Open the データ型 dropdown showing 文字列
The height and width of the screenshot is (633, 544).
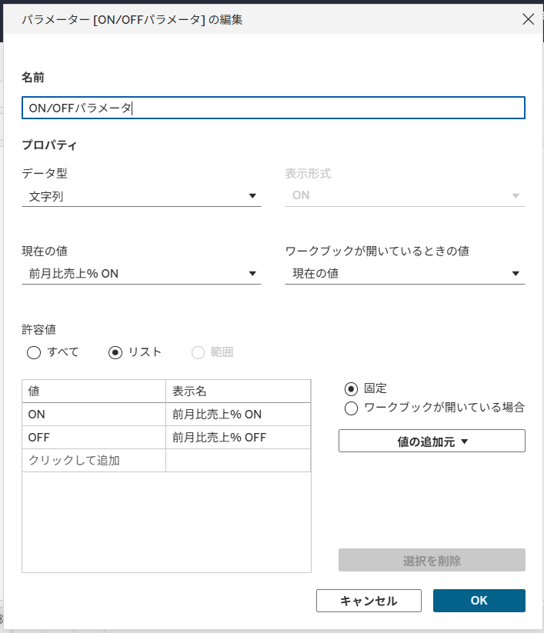(141, 196)
